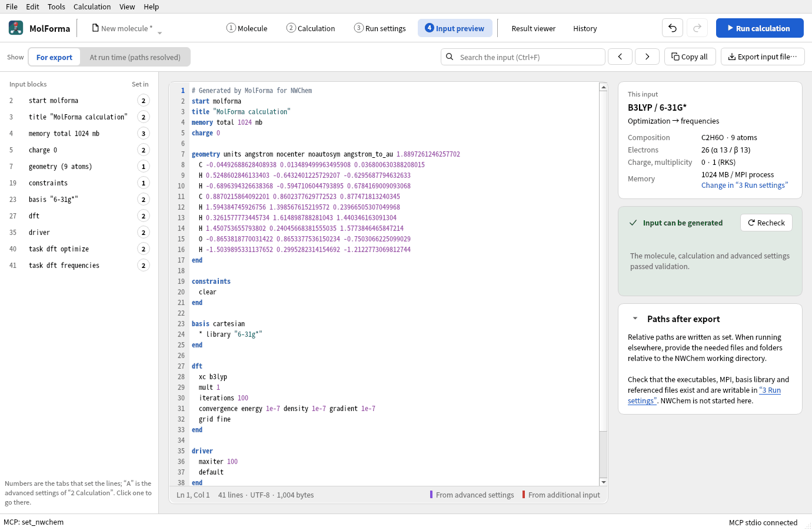Click the tab badge for geometry (9 atoms)
This screenshot has height=530, width=812.
click(x=143, y=167)
